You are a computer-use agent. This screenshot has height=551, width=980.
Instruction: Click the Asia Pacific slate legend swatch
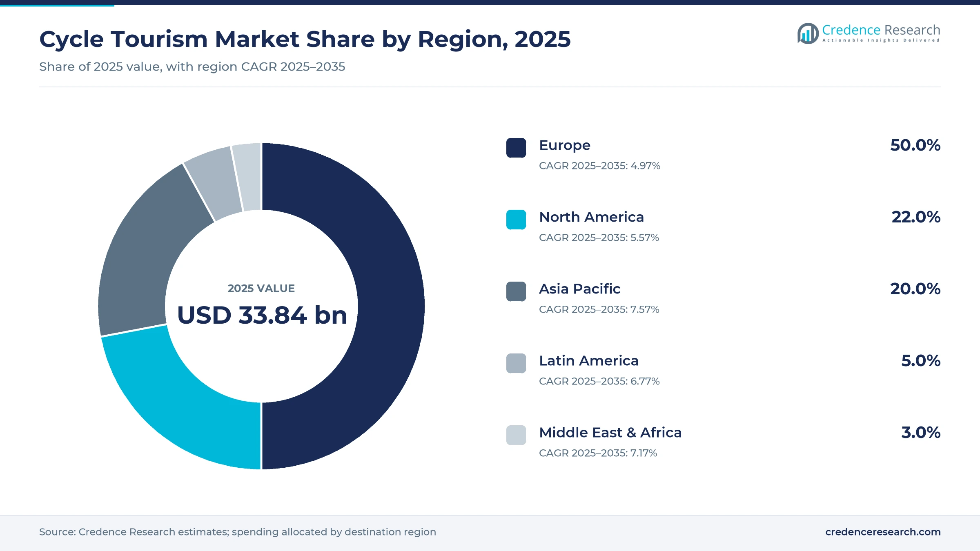516,291
